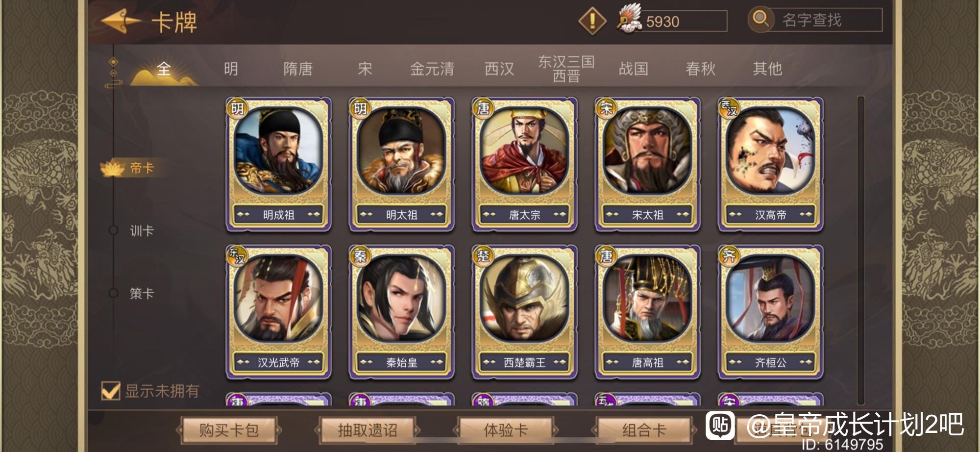Switch to the 东汉三国西晋 tab
The width and height of the screenshot is (980, 452).
[x=566, y=69]
